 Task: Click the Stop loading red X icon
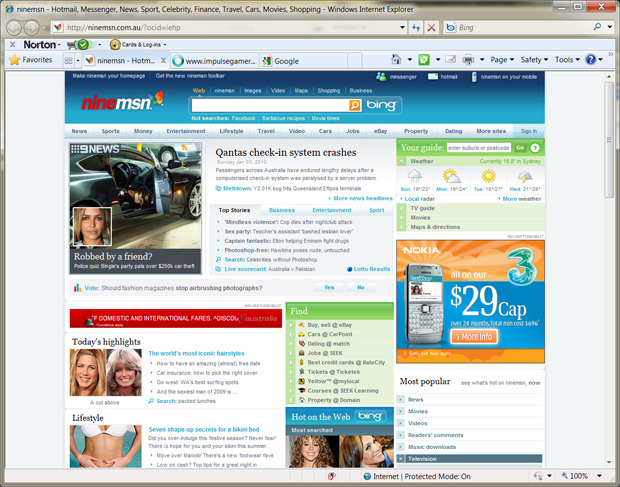[x=431, y=28]
